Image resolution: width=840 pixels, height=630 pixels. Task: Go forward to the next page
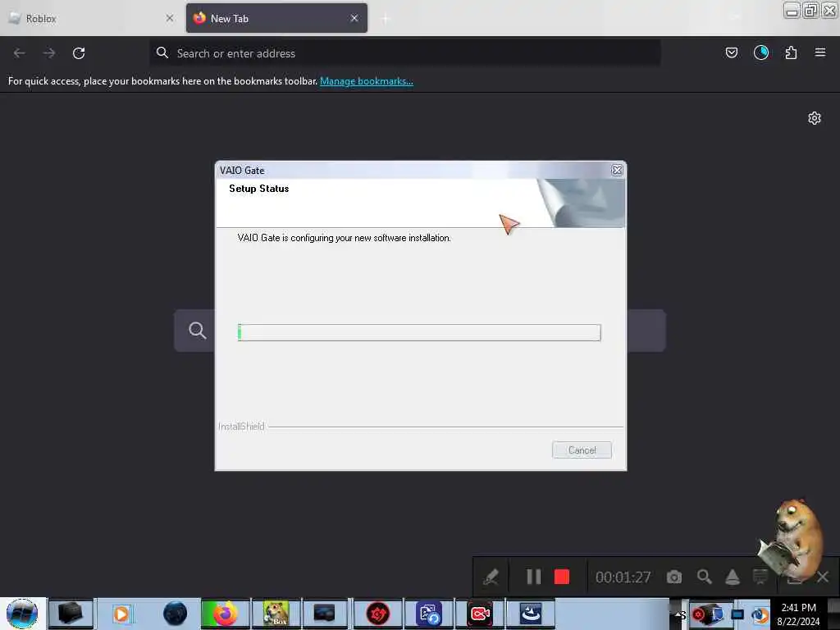tap(48, 53)
